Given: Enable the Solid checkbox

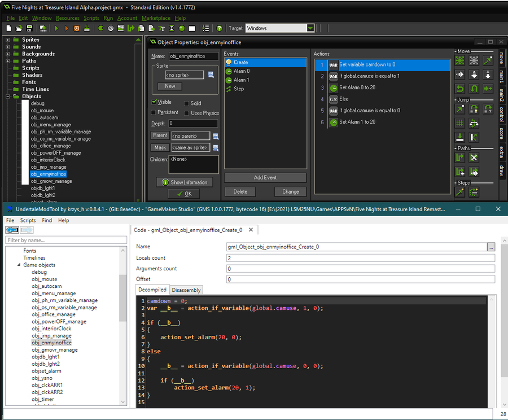Looking at the screenshot, I should (186, 103).
